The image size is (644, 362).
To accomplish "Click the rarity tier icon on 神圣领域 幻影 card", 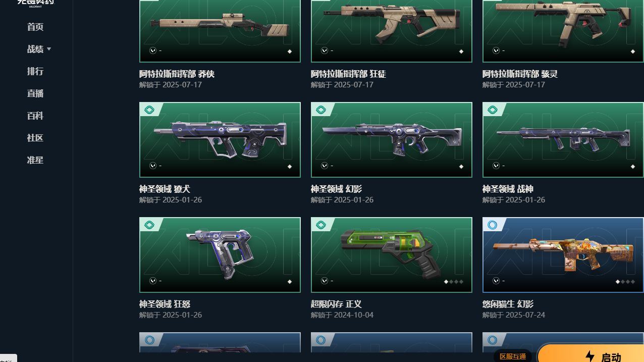I will coord(321,110).
